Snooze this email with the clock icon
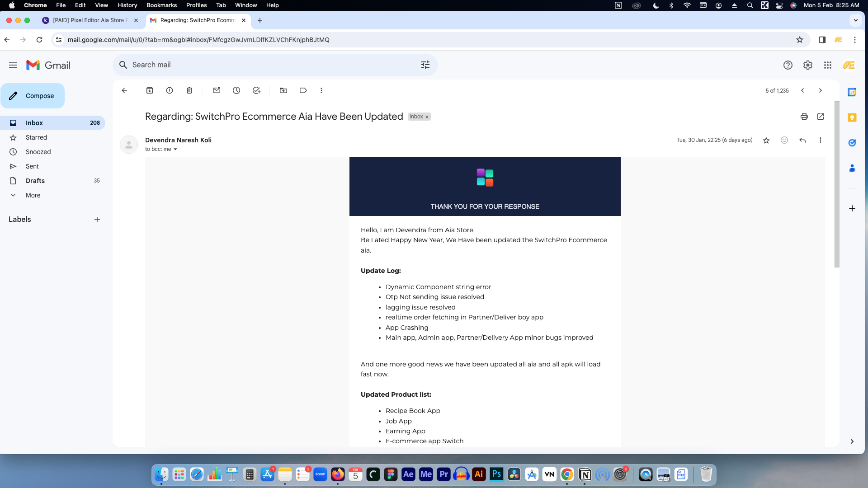 (x=236, y=90)
